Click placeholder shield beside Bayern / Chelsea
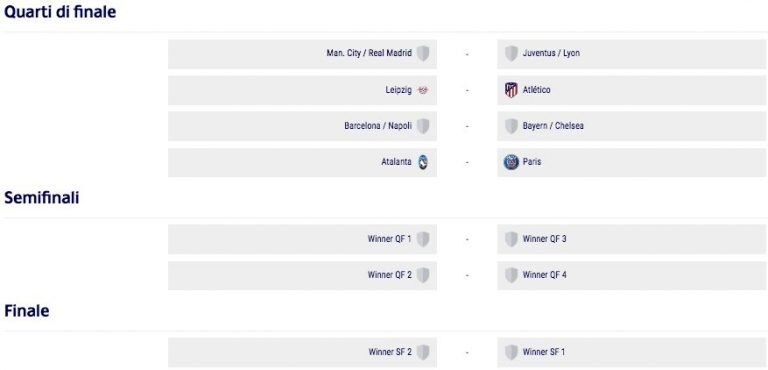The image size is (768, 370). [511, 126]
